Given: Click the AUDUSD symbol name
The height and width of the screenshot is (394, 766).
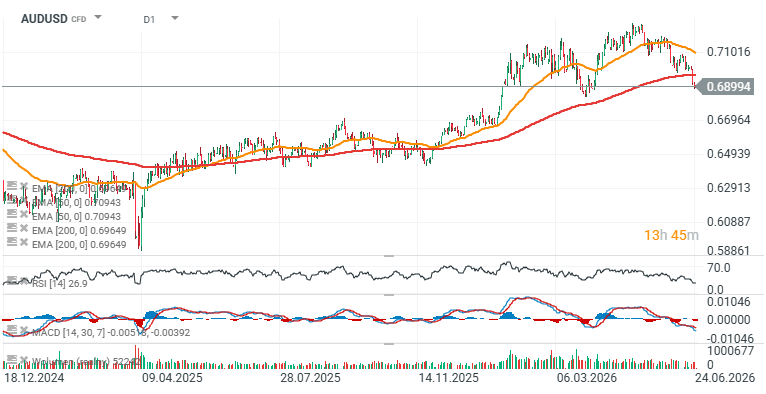Looking at the screenshot, I should coord(44,19).
